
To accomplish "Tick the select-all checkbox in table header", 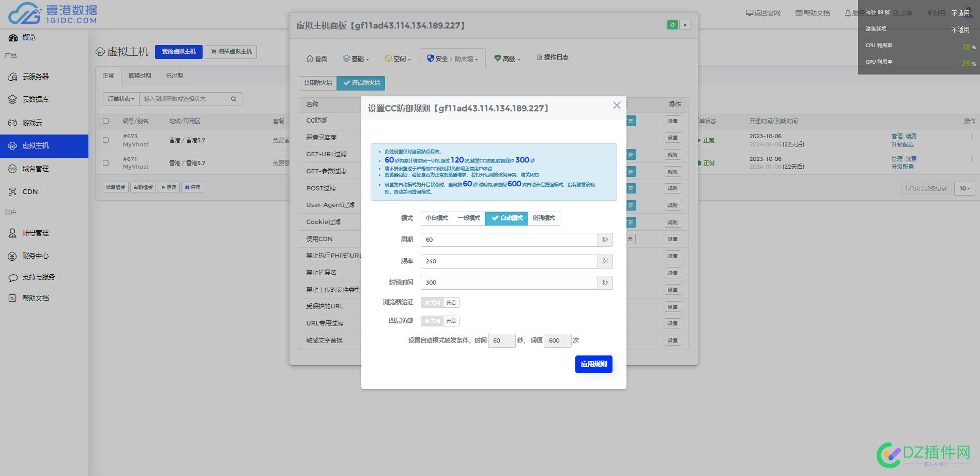I will pos(106,121).
